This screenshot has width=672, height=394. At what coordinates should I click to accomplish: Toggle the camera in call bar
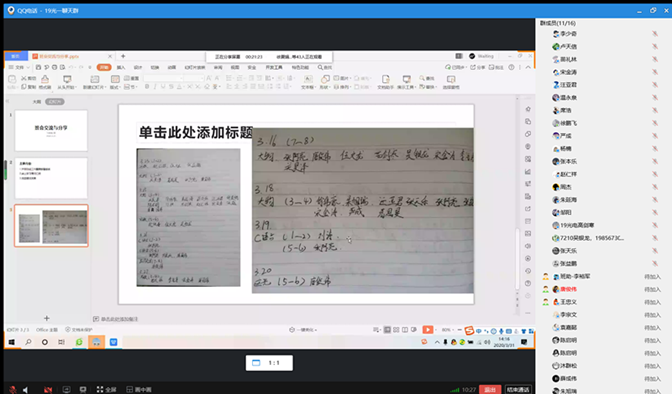(48, 389)
